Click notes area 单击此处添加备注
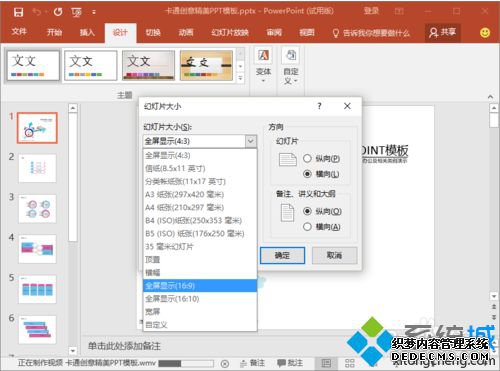Image resolution: width=500 pixels, height=371 pixels. coord(124,346)
